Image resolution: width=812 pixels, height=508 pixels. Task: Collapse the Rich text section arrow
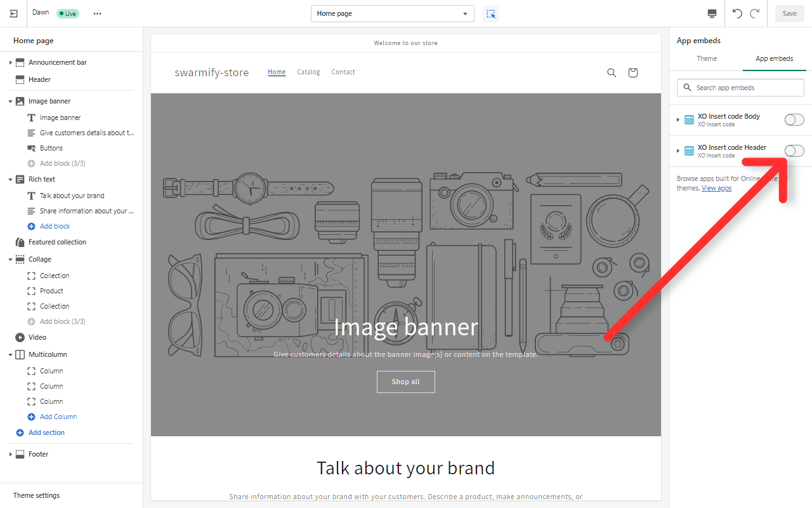(x=10, y=179)
